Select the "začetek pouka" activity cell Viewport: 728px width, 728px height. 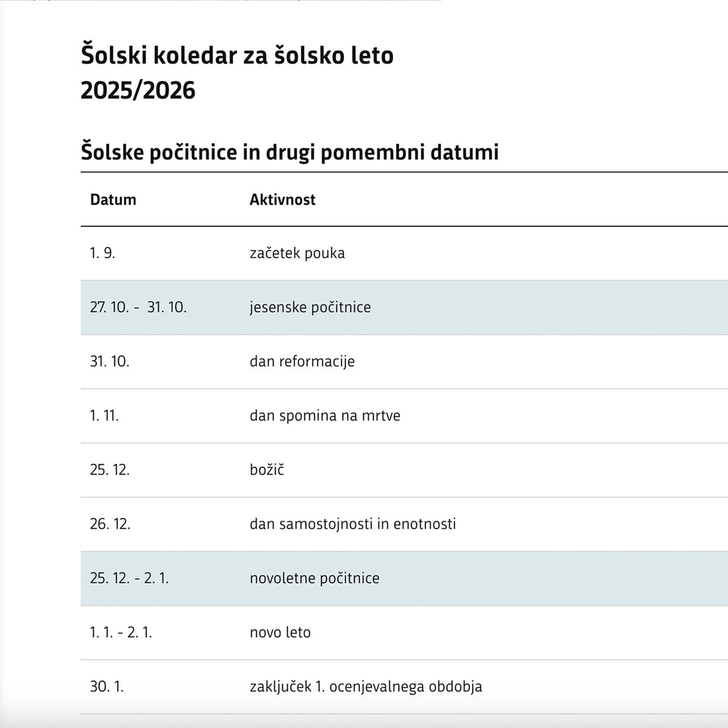click(297, 253)
